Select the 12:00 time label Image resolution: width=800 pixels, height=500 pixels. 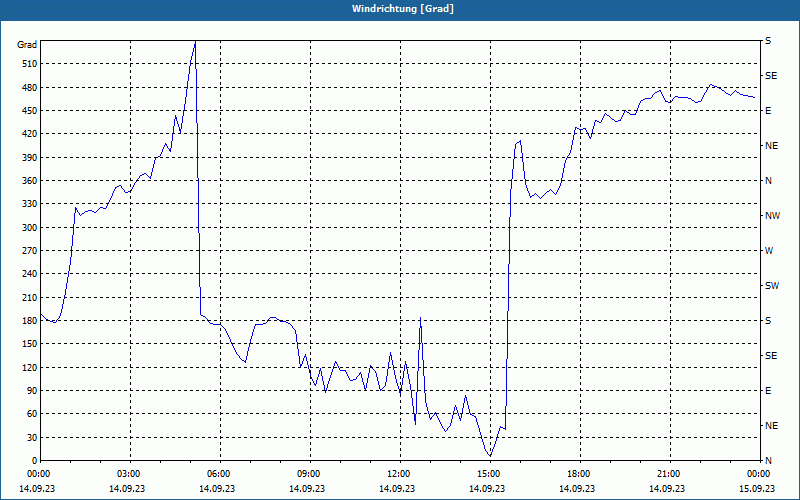[400, 474]
